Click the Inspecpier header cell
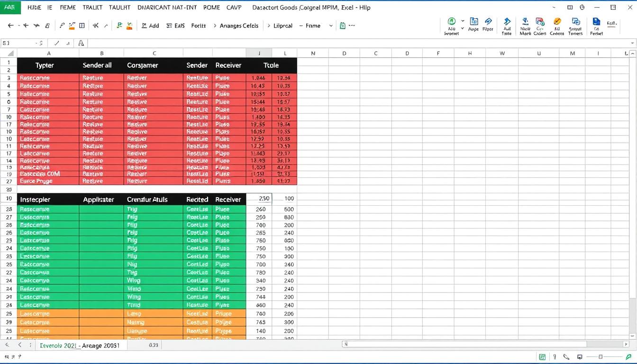This screenshot has width=637, height=364. 48,200
